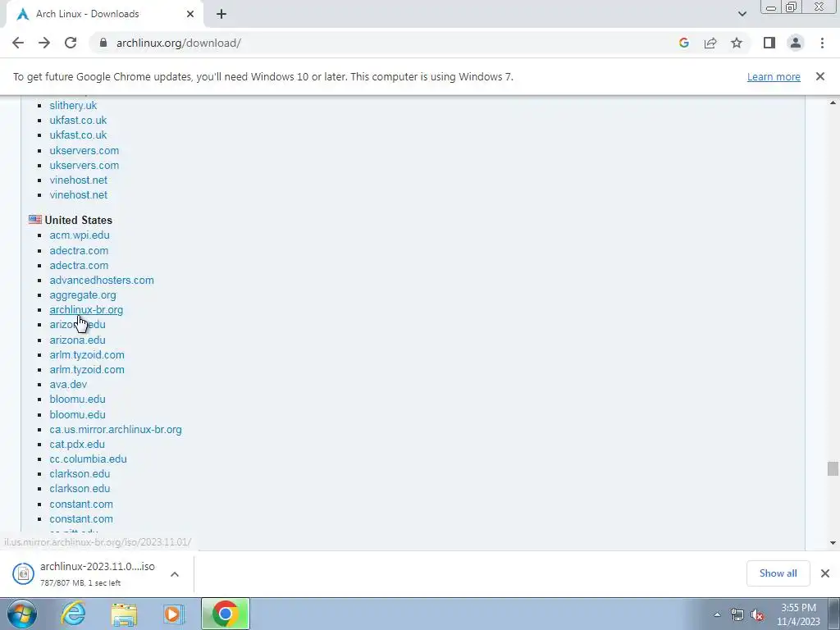This screenshot has width=840, height=630.
Task: Show hidden system tray icons
Action: tap(717, 615)
